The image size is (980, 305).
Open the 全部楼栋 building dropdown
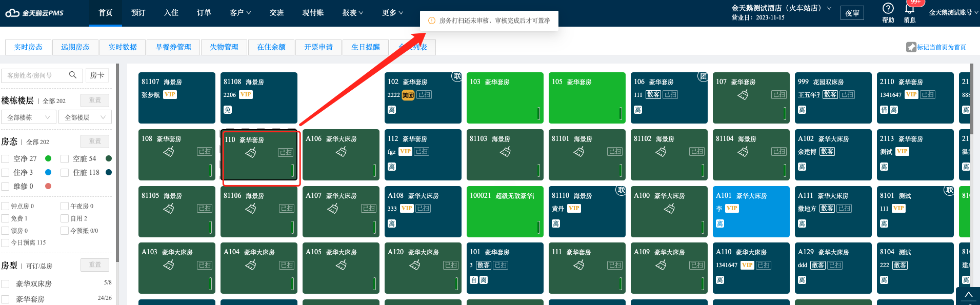click(29, 117)
